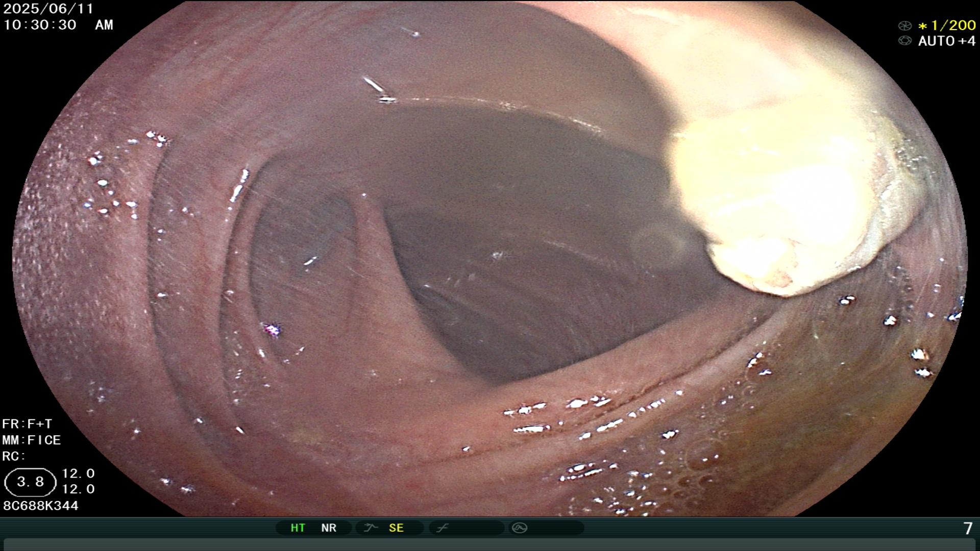Click the lower 12.0 value
The height and width of the screenshot is (551, 980).
pyautogui.click(x=78, y=489)
